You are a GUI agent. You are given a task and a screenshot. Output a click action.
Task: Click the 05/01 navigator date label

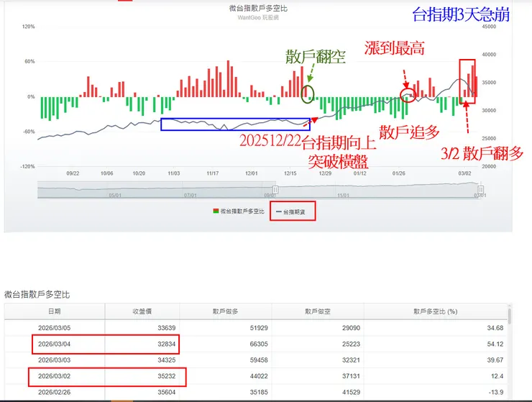pos(115,195)
